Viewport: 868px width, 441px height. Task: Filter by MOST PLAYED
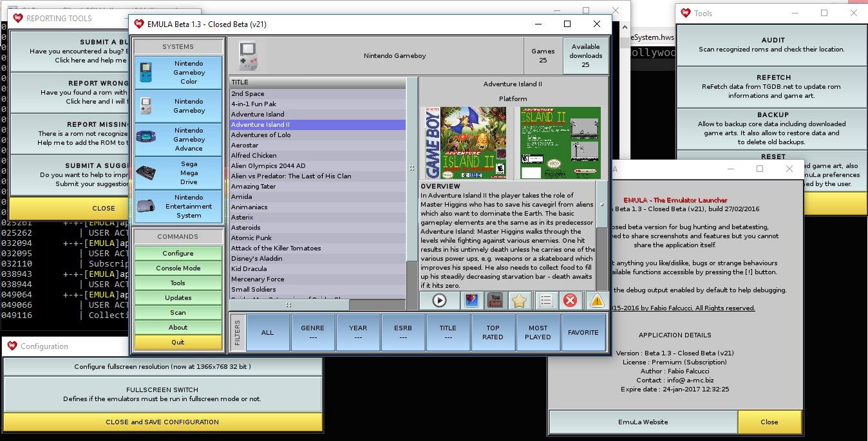point(538,332)
